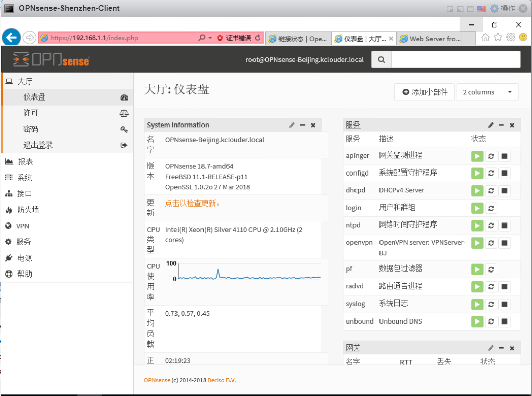Stop the configd service
532x396 pixels.
coord(504,173)
